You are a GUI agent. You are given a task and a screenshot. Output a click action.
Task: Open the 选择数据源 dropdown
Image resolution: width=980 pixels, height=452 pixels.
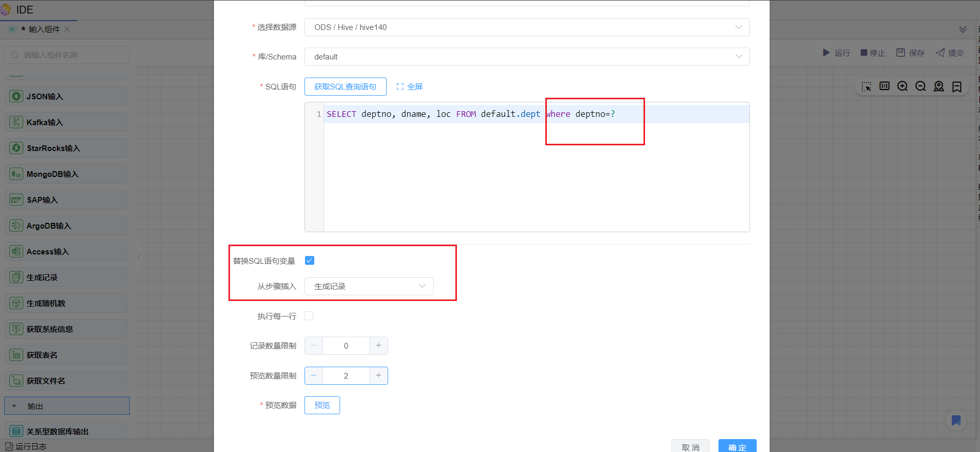tap(527, 27)
